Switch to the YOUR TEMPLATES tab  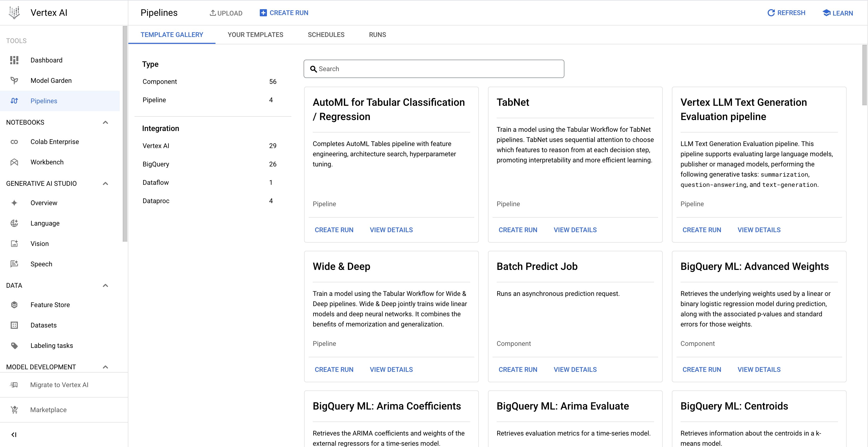point(255,35)
